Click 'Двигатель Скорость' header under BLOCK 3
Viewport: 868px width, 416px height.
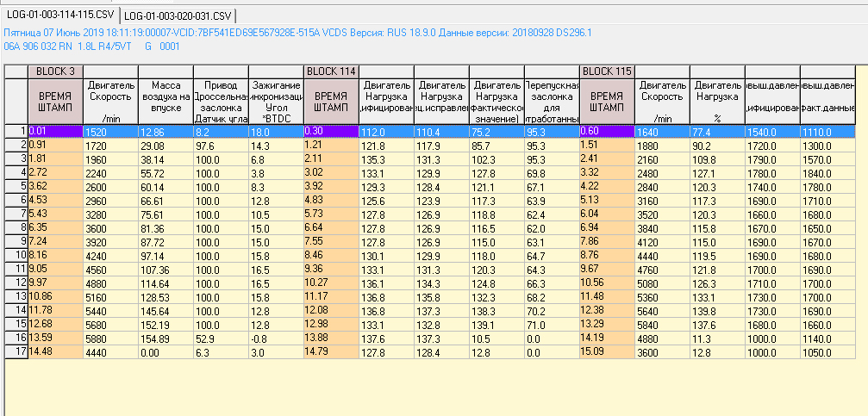pyautogui.click(x=110, y=102)
